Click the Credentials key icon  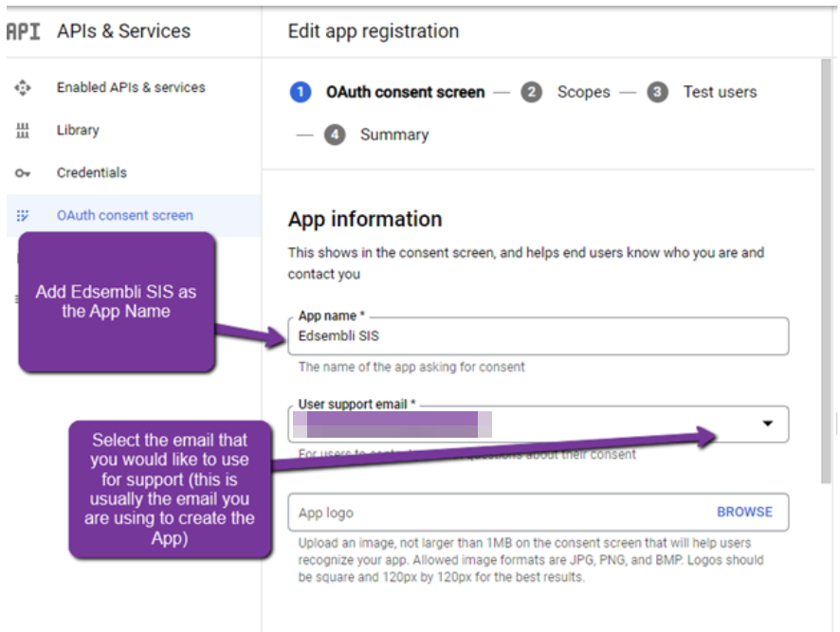23,173
